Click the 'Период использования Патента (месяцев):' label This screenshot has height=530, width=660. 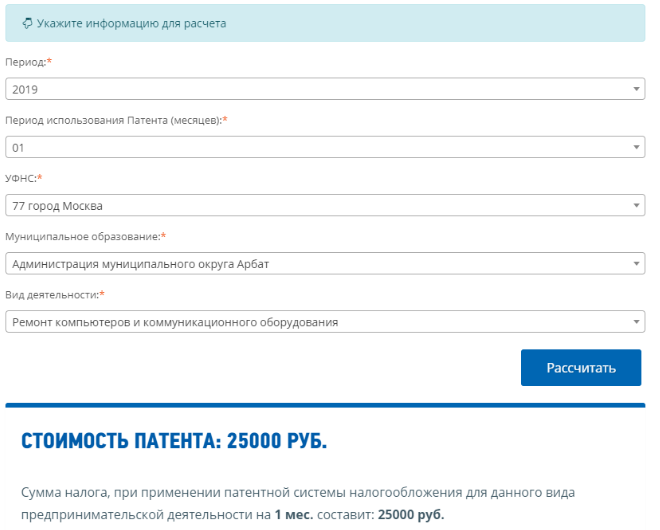tap(116, 120)
